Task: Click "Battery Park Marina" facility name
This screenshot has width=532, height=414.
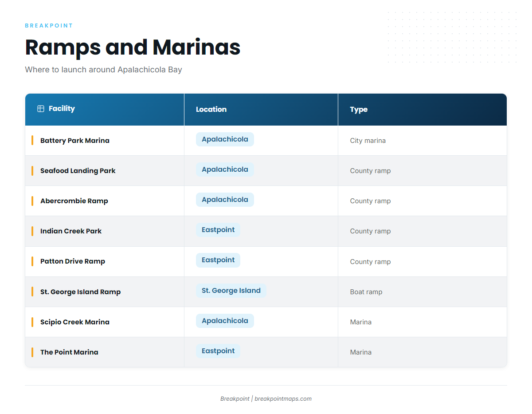Action: tap(75, 141)
